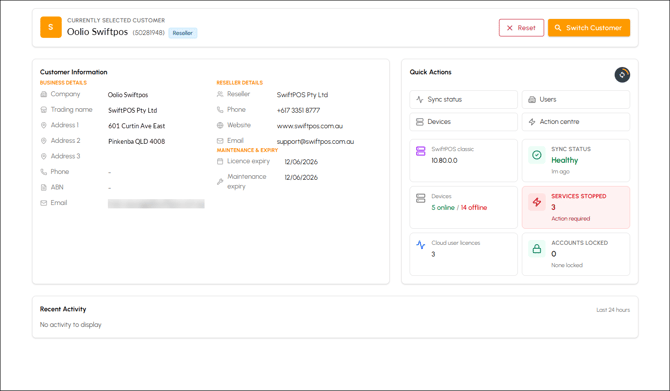670x391 pixels.
Task: Click the SwiftPOS classic version 10.80.0.0
Action: click(444, 161)
